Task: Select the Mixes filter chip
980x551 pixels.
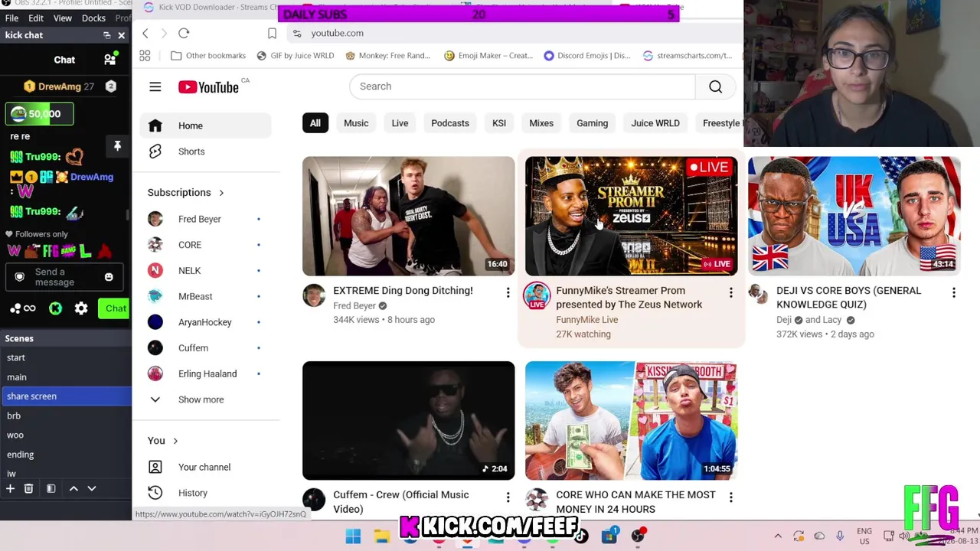Action: tap(541, 123)
